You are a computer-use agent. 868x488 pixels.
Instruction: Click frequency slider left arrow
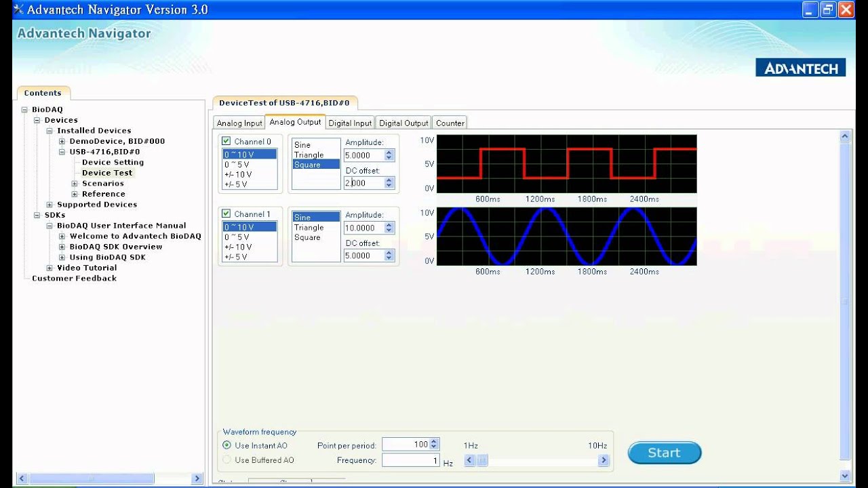(469, 460)
